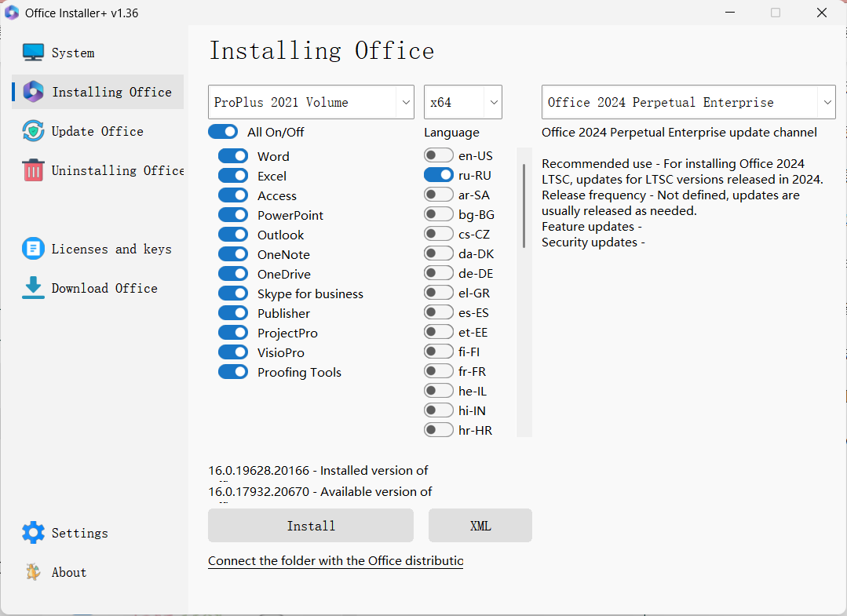
Task: Open the Office 2024 Perpetual Enterprise dropdown
Action: click(688, 102)
